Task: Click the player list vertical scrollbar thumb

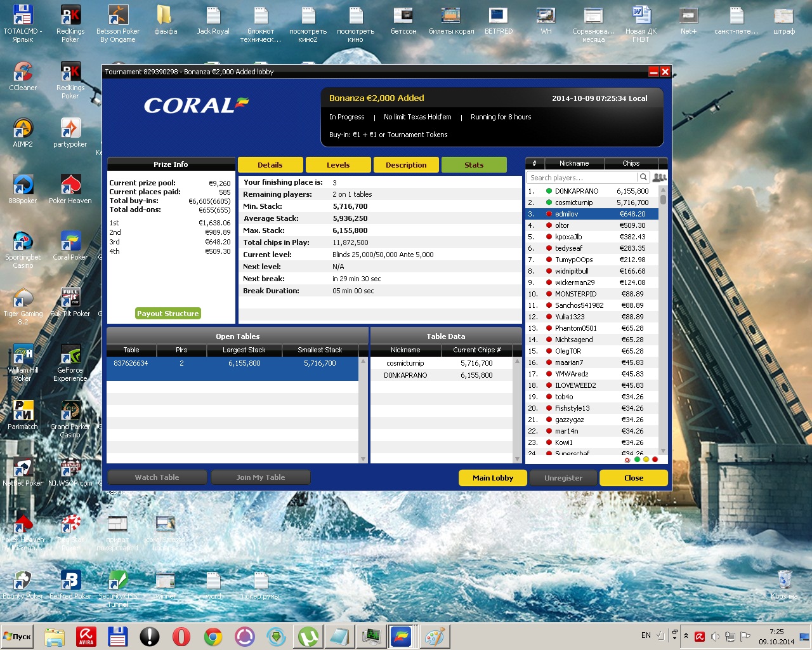Action: pyautogui.click(x=663, y=199)
